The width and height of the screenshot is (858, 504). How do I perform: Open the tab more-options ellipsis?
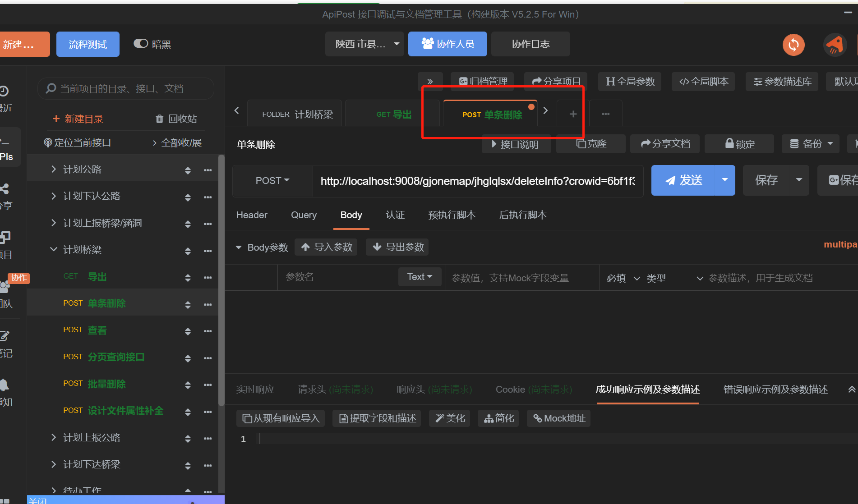[606, 114]
